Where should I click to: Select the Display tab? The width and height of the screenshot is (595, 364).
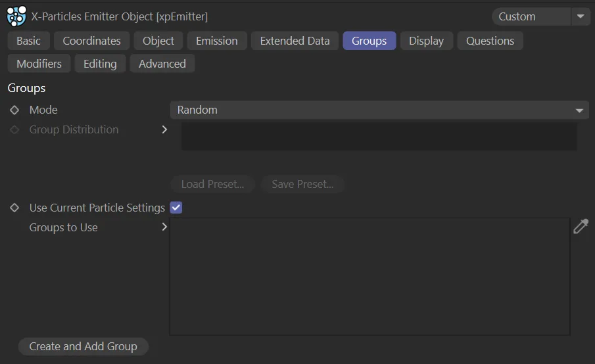tap(426, 41)
